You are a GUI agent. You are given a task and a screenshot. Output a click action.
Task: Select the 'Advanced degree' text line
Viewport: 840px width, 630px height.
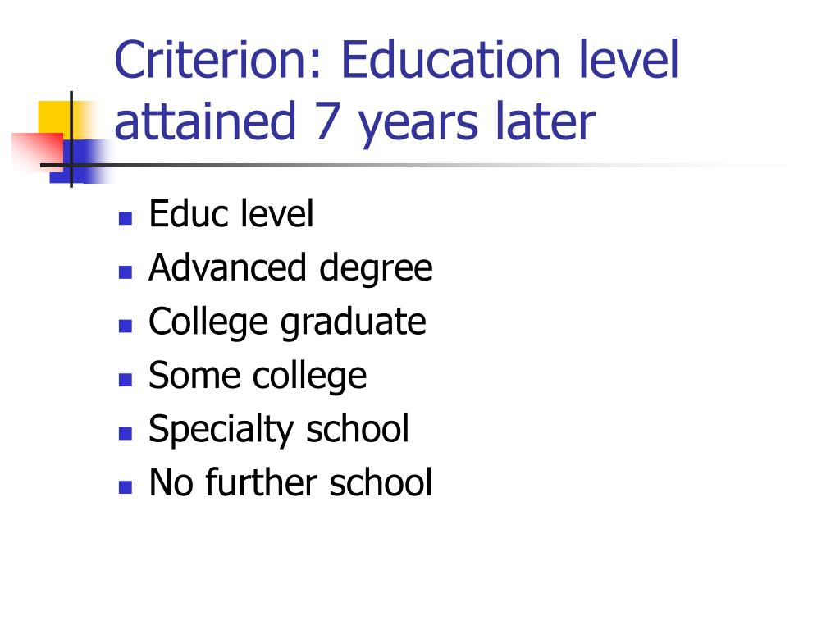pyautogui.click(x=290, y=268)
